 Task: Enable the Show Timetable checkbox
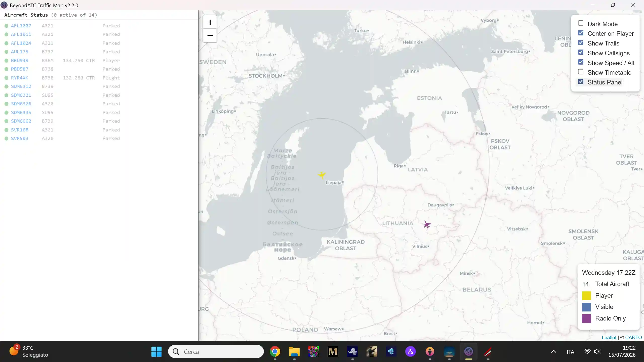point(581,72)
